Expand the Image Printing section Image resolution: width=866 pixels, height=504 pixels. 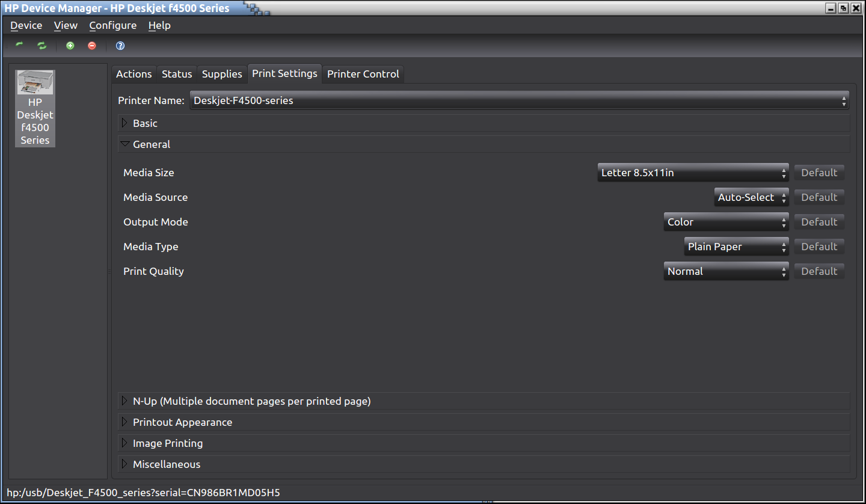click(484, 443)
